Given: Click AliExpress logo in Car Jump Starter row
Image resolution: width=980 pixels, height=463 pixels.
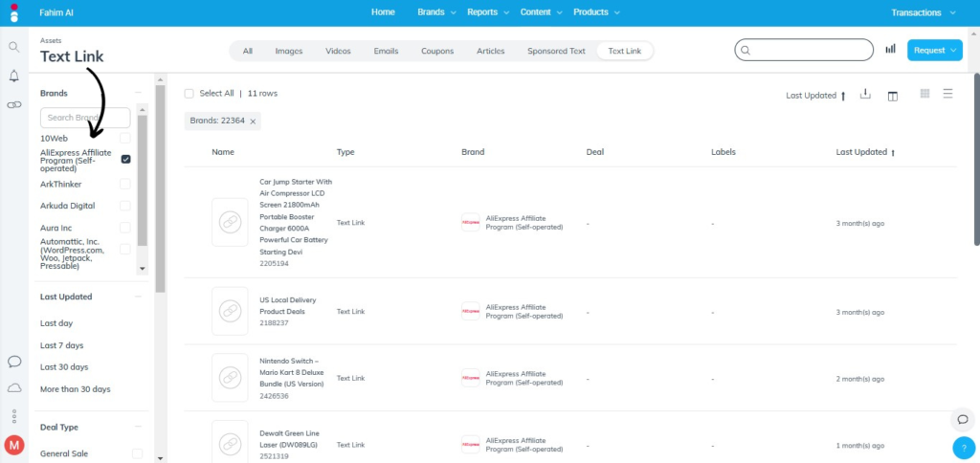Looking at the screenshot, I should [470, 223].
